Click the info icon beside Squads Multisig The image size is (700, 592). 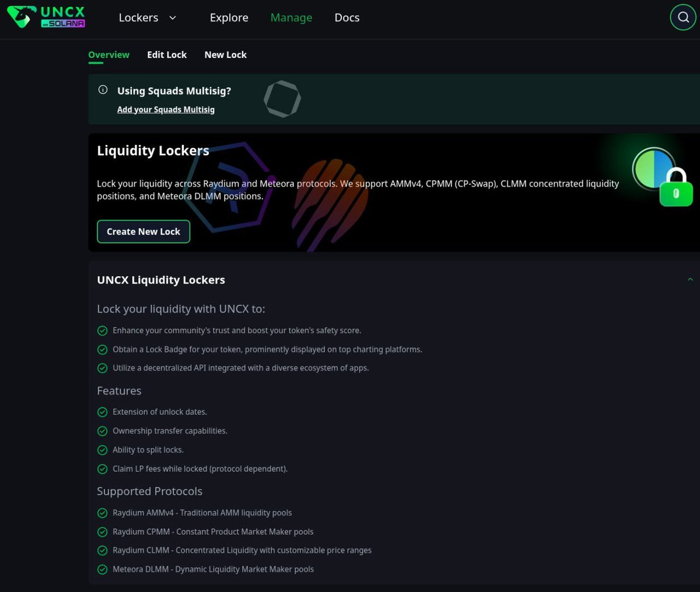[103, 90]
